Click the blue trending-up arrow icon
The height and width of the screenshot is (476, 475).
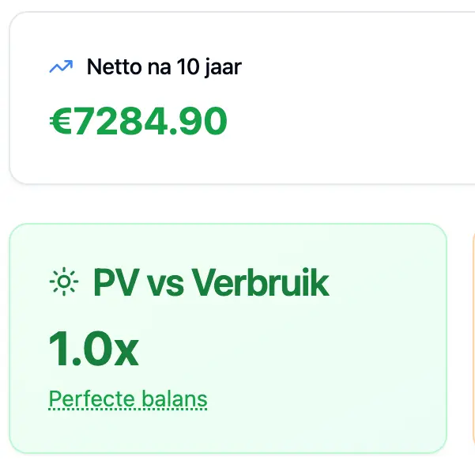61,67
